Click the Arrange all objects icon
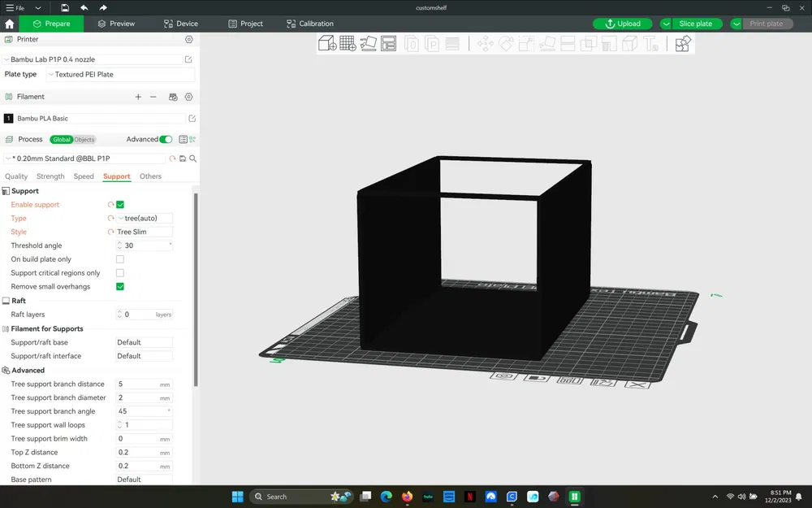 coord(389,44)
